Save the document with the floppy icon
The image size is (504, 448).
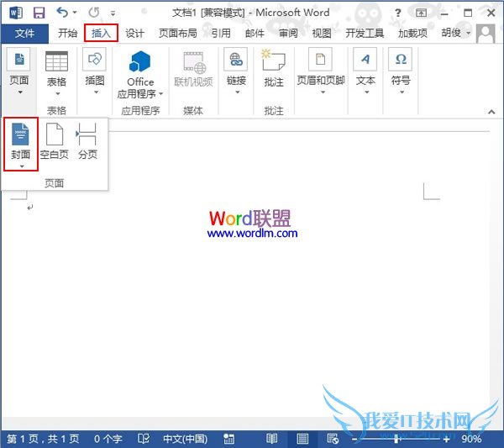pos(39,13)
